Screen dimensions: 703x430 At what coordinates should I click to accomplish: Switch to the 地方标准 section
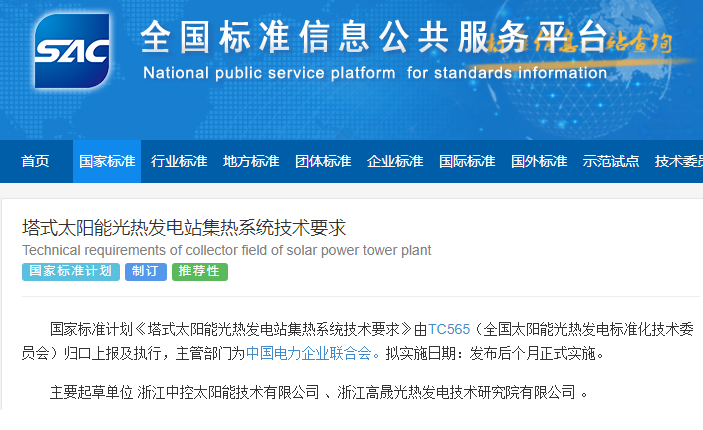(251, 161)
